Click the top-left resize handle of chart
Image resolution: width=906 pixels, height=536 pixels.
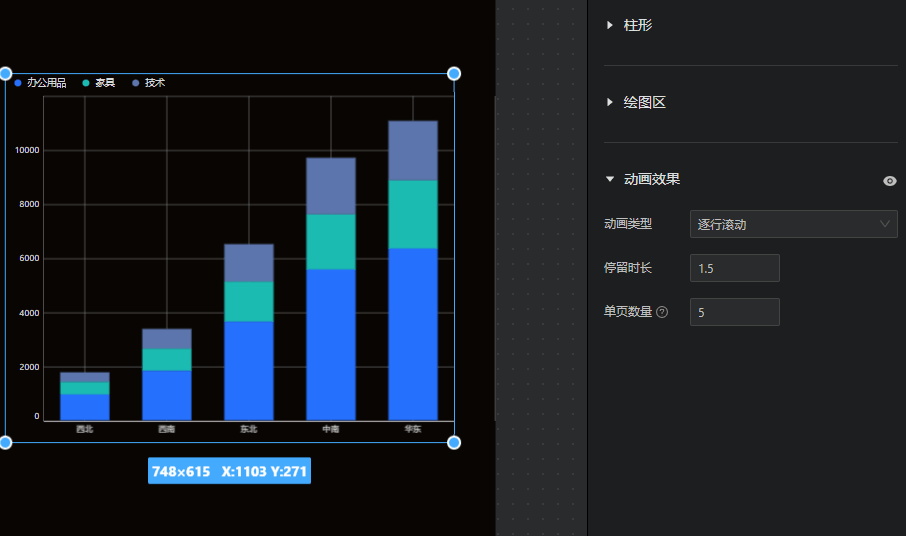pyautogui.click(x=4, y=74)
